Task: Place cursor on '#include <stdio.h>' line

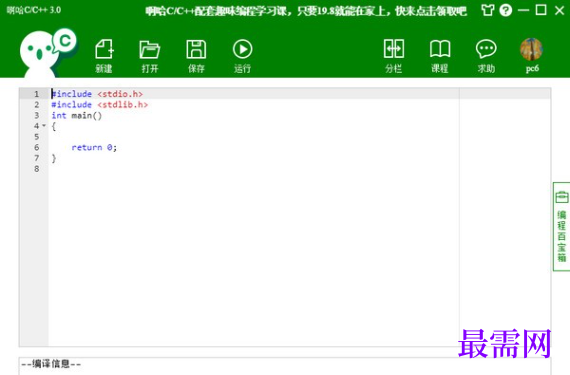Action: click(97, 94)
